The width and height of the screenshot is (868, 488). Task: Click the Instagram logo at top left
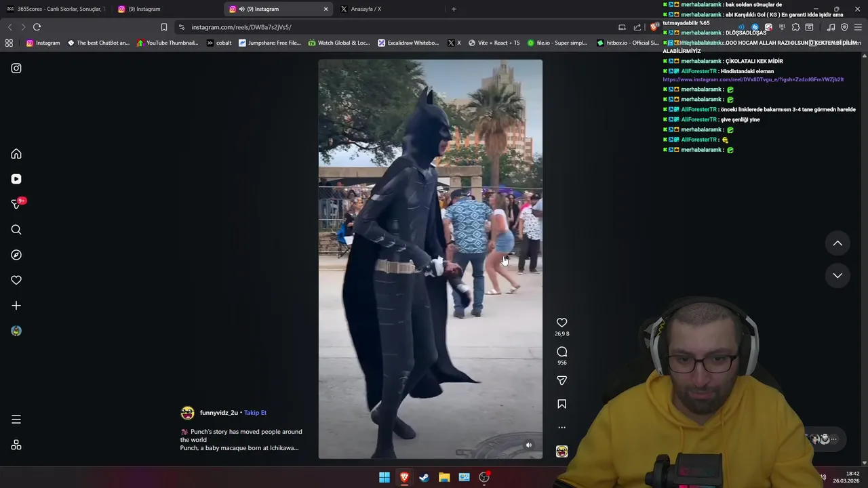tap(16, 68)
